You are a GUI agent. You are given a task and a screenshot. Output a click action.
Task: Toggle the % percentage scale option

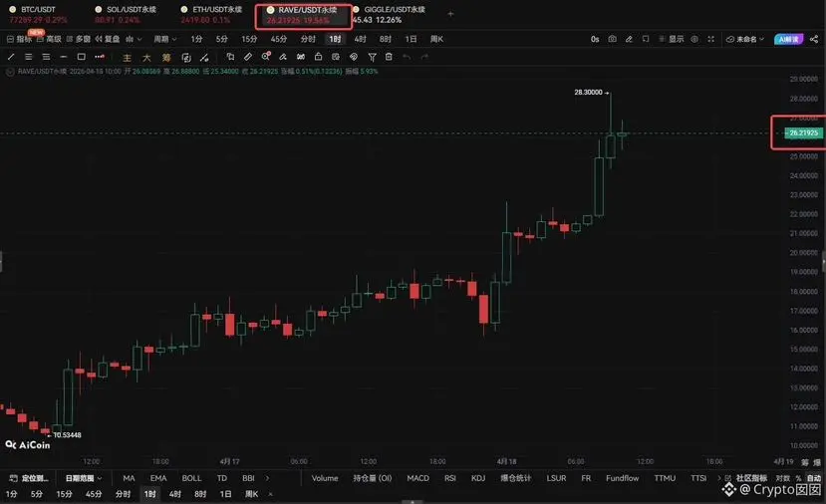click(x=799, y=478)
